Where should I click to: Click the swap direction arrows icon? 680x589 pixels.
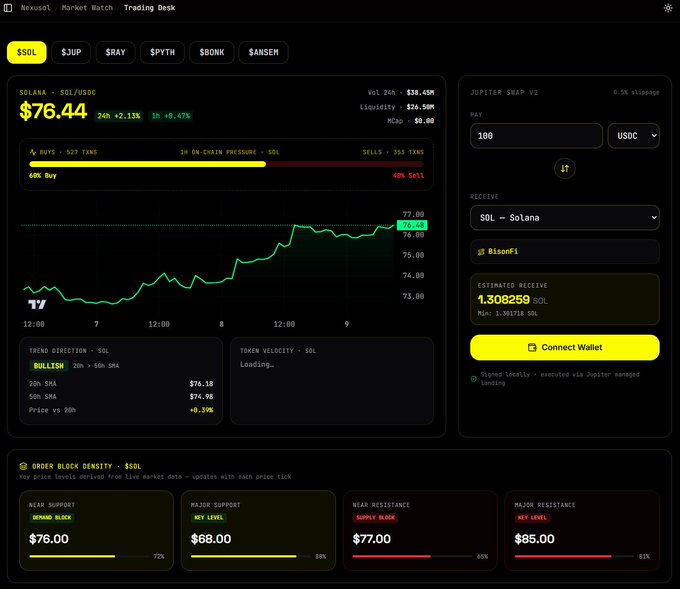(565, 168)
